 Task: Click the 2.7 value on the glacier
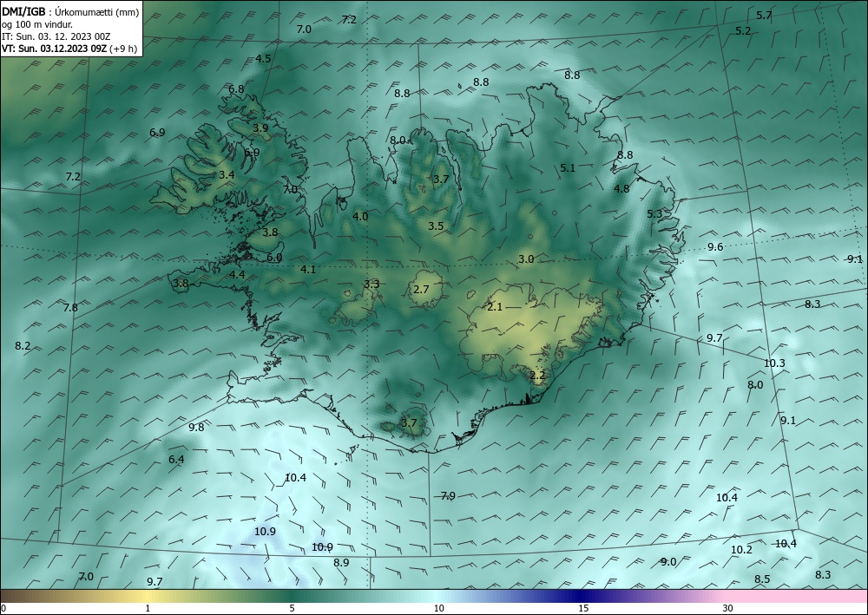[x=421, y=289]
